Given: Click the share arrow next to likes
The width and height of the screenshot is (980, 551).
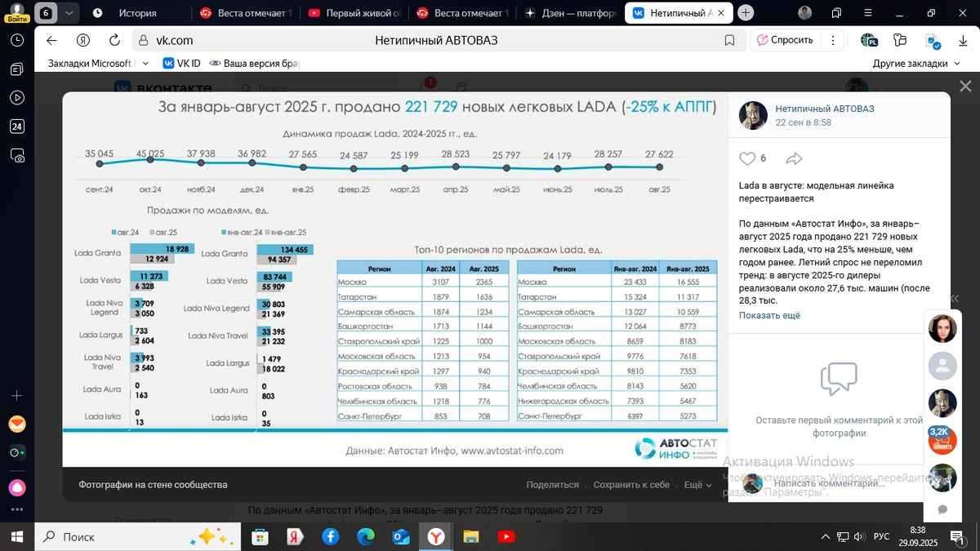Looking at the screenshot, I should [x=794, y=158].
